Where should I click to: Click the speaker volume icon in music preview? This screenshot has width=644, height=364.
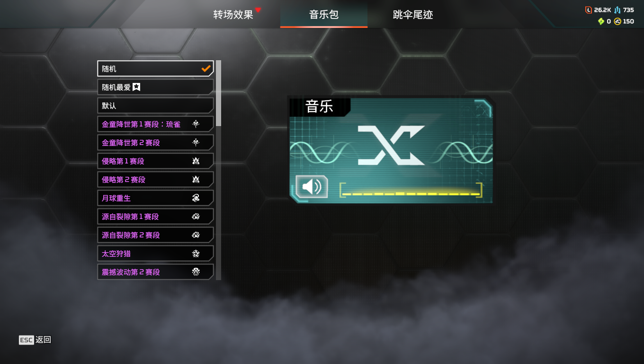point(312,186)
